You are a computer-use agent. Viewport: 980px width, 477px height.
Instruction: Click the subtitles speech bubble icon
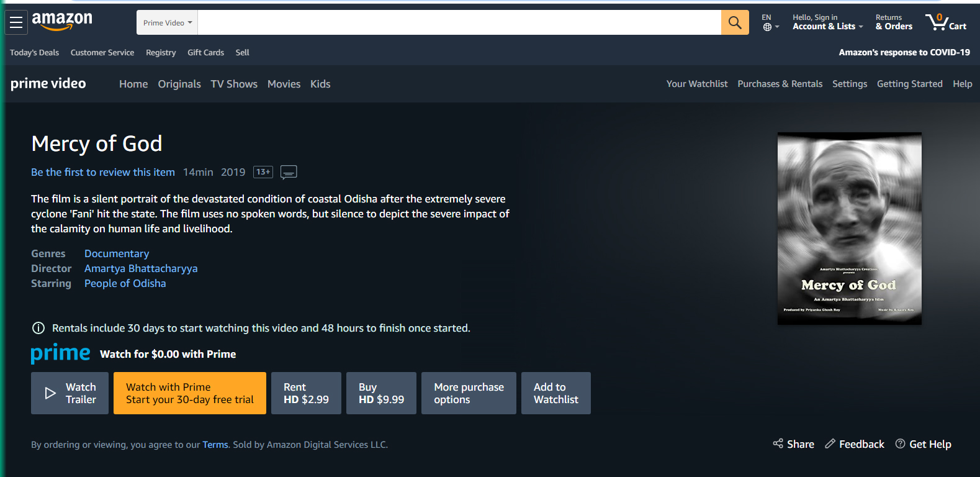289,172
